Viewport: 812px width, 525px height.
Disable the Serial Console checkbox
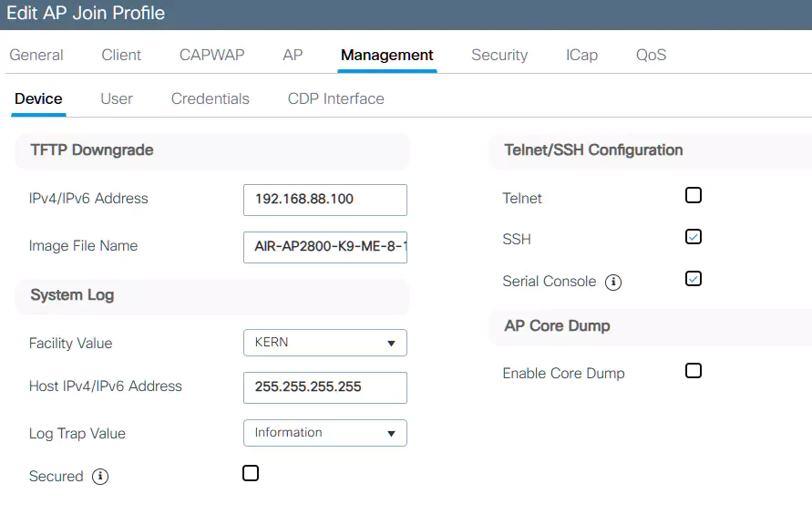(x=694, y=279)
